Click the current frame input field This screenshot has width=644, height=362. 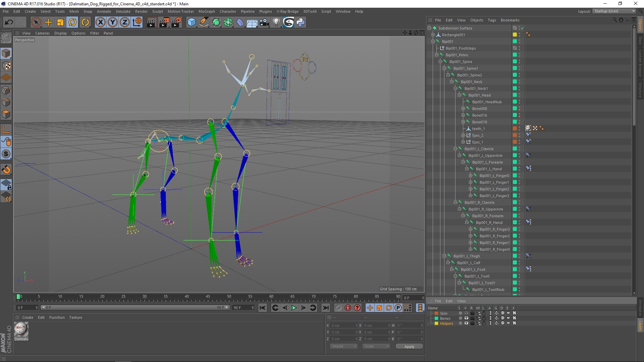click(x=413, y=298)
